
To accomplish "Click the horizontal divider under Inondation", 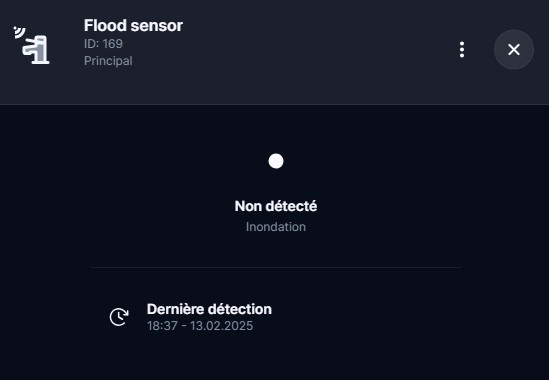I will point(276,268).
